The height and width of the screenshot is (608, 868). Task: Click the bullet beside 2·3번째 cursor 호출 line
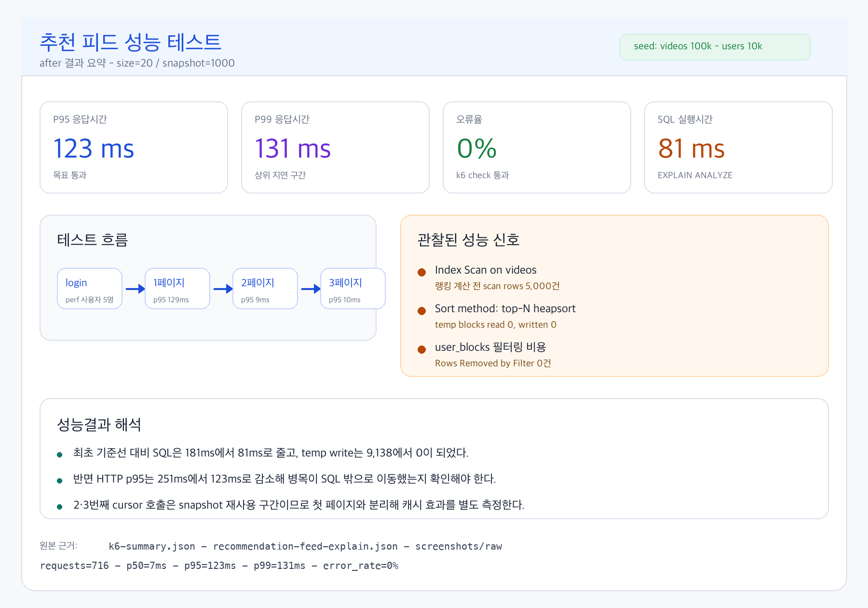[x=60, y=507]
